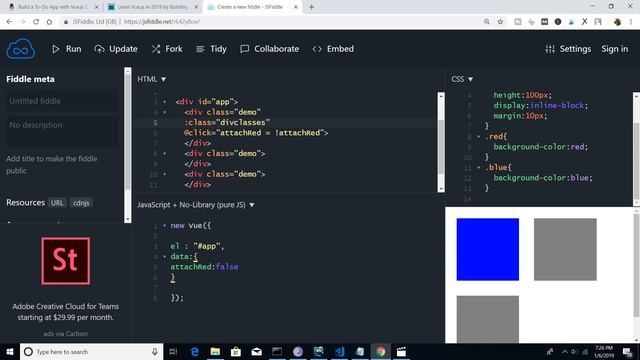Open the Chrome menu (three dots)
Screen dimensions: 640x360
pyautogui.click(x=631, y=22)
